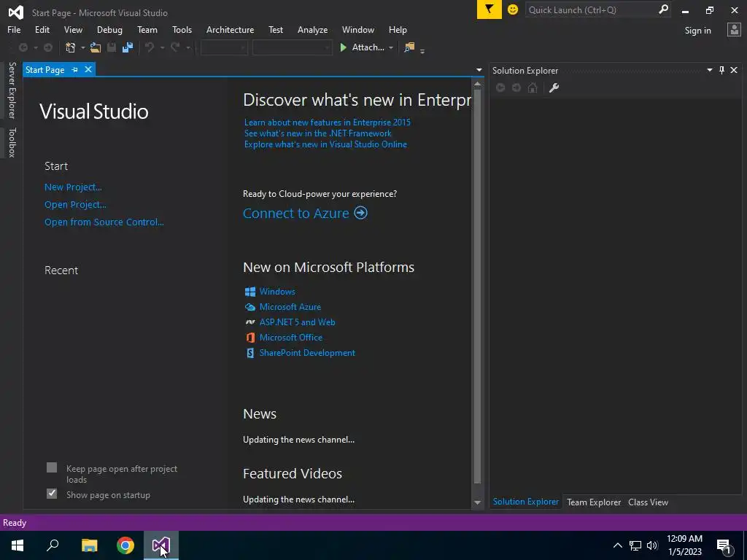Click the SharePoint Development icon
Image resolution: width=747 pixels, height=560 pixels.
[x=250, y=353]
